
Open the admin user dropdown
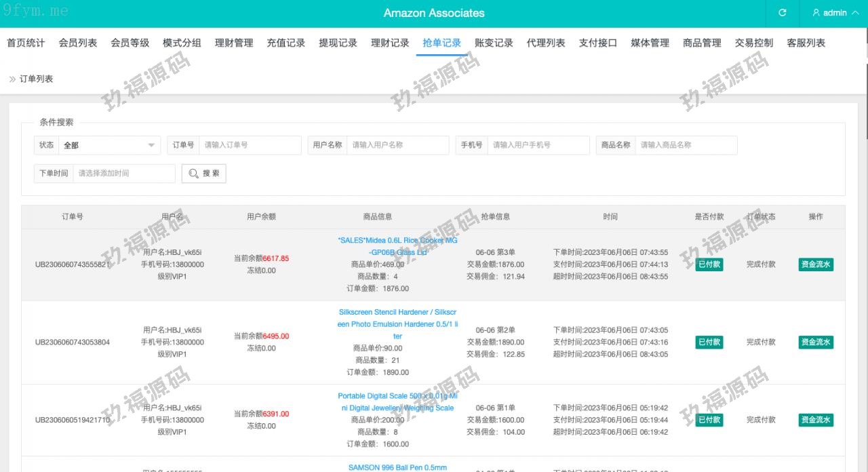click(835, 13)
